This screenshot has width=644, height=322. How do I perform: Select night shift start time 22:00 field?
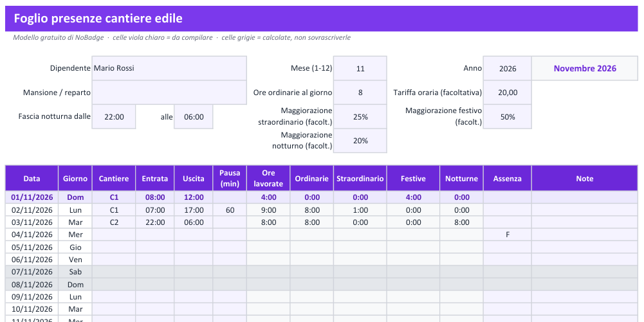pos(114,116)
